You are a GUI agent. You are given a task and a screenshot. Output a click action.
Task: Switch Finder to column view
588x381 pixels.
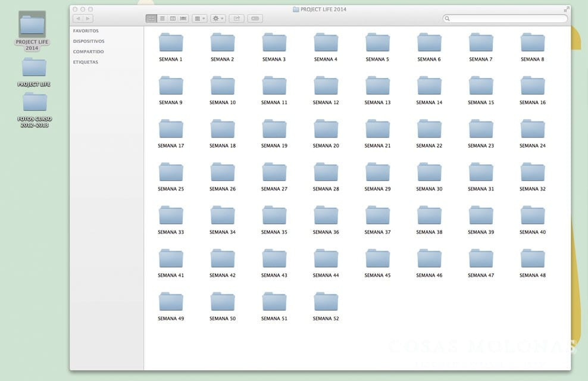coord(173,18)
